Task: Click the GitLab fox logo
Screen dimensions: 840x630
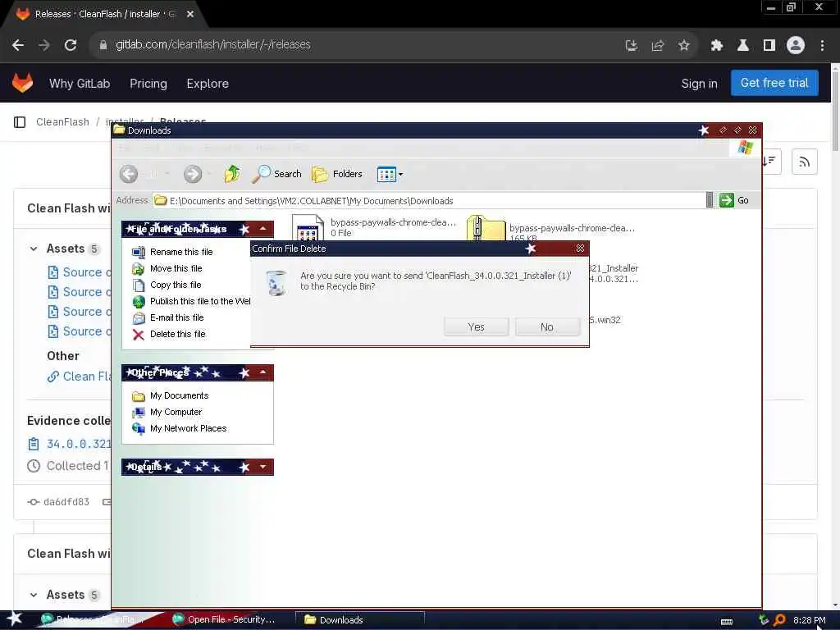Action: pyautogui.click(x=22, y=83)
